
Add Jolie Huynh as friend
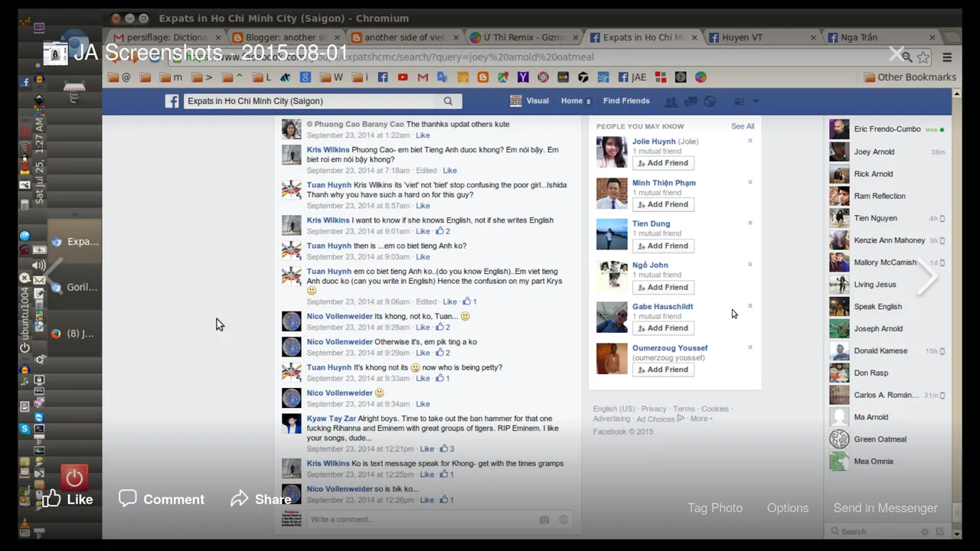point(663,163)
